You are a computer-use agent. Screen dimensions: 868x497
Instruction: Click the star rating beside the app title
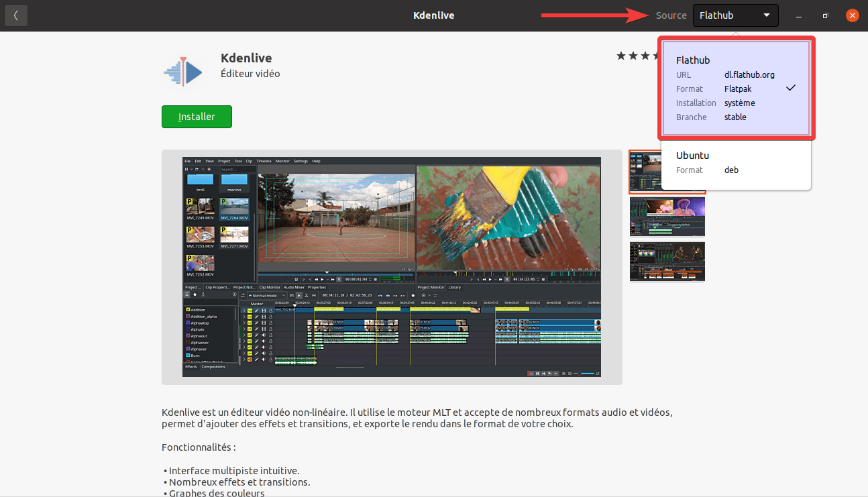637,56
